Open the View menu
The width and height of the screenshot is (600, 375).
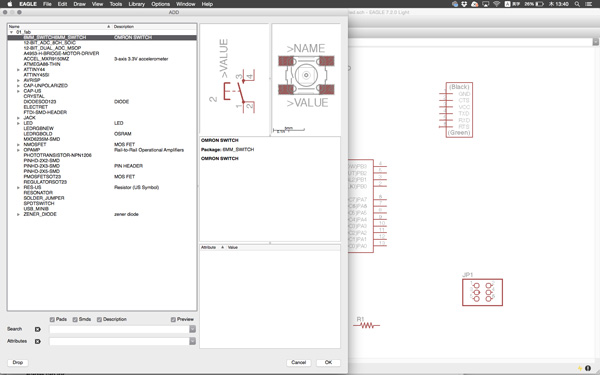(98, 4)
